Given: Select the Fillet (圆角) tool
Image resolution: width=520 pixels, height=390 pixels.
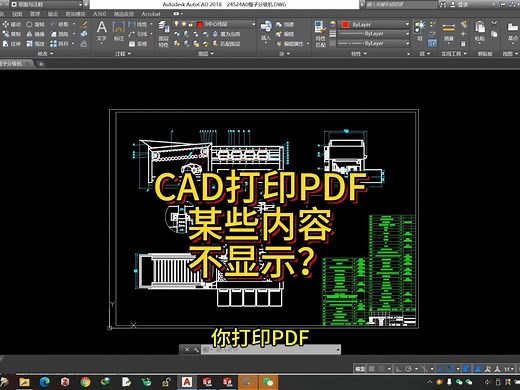Looking at the screenshot, I should pyautogui.click(x=59, y=34).
